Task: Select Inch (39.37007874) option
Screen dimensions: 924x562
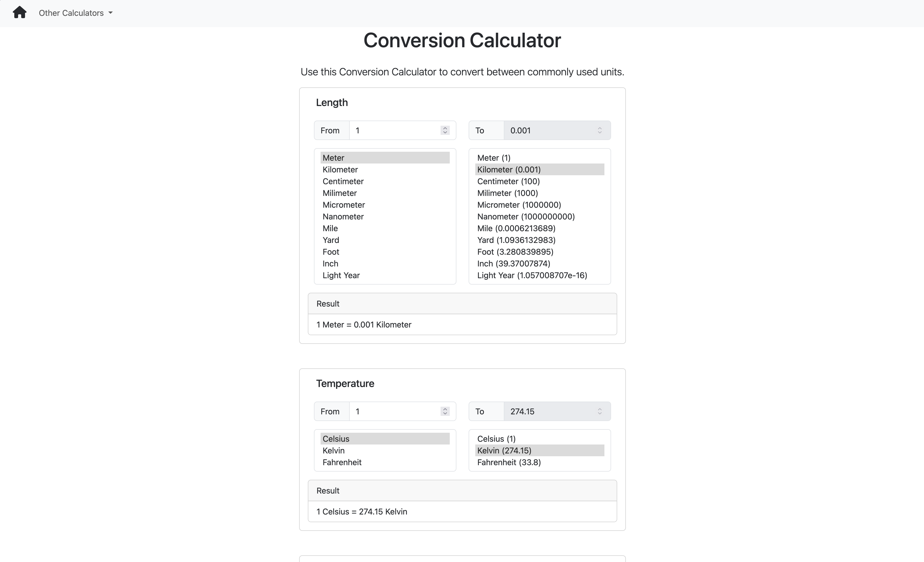Action: [540, 264]
